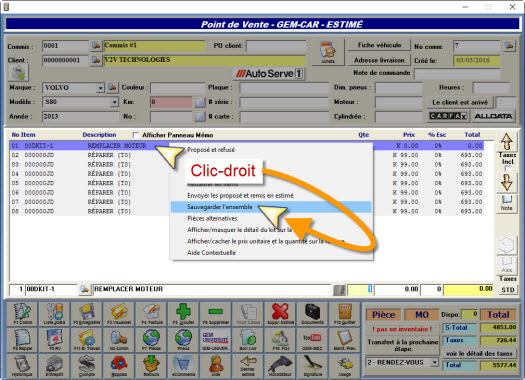Enable Afficher Panneau Mémo checkbox

(x=135, y=135)
